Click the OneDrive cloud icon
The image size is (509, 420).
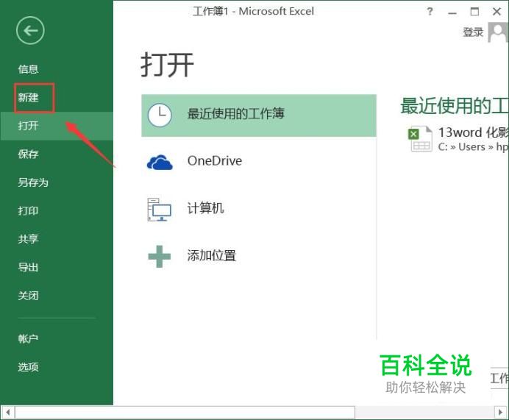160,163
